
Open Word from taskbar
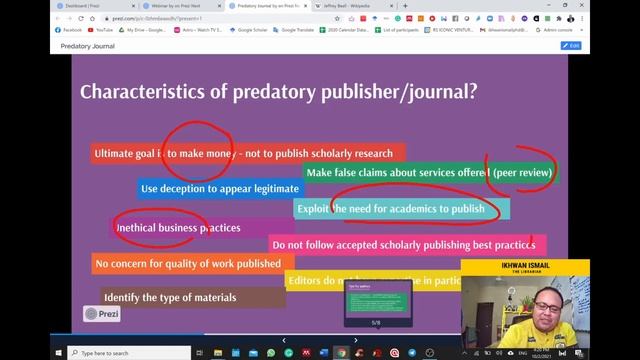tap(324, 353)
